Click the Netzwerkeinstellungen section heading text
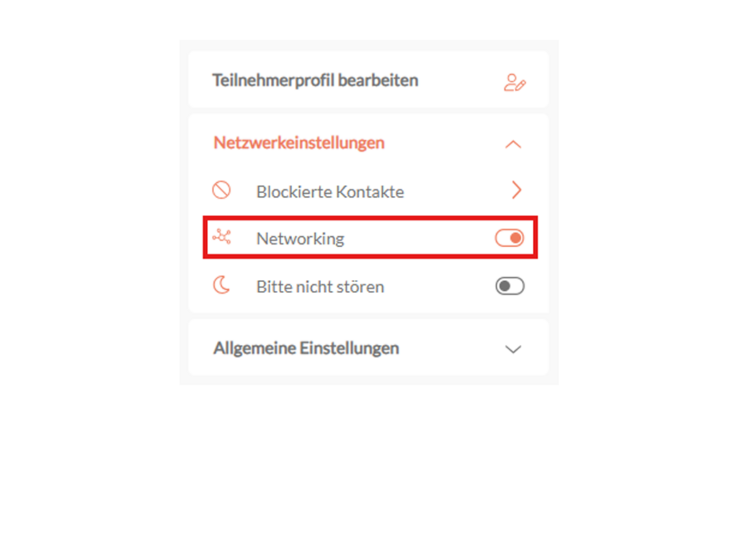 pyautogui.click(x=299, y=143)
